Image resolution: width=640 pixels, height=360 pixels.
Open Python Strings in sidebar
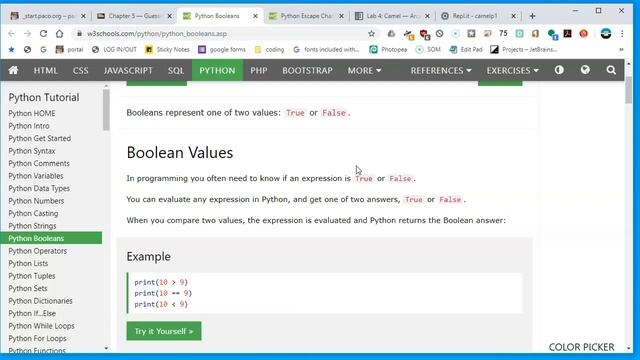pyautogui.click(x=32, y=226)
